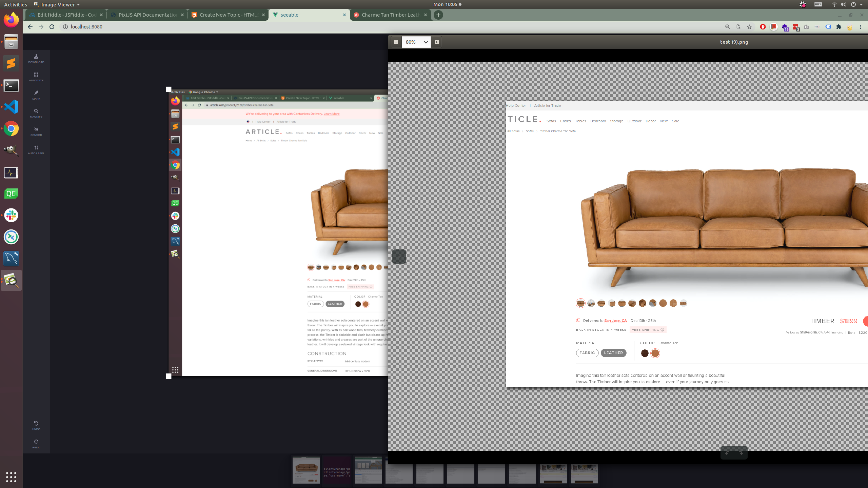
Task: Go to previous image in Image Viewer
Action: (x=399, y=257)
